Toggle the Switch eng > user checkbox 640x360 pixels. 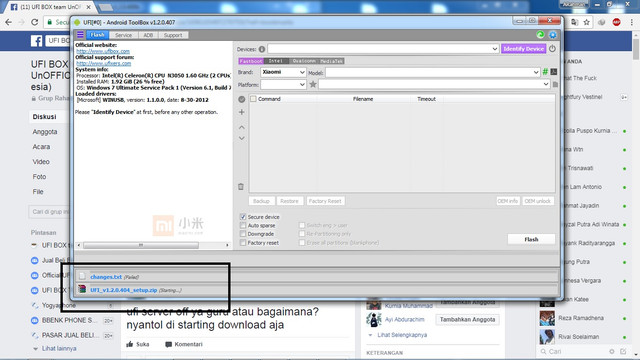point(302,225)
